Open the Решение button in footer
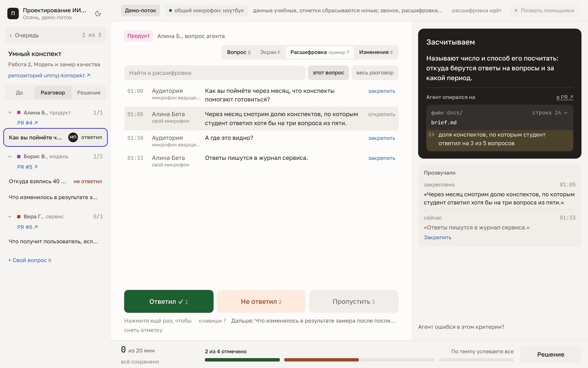This screenshot has width=588, height=368. (551, 354)
